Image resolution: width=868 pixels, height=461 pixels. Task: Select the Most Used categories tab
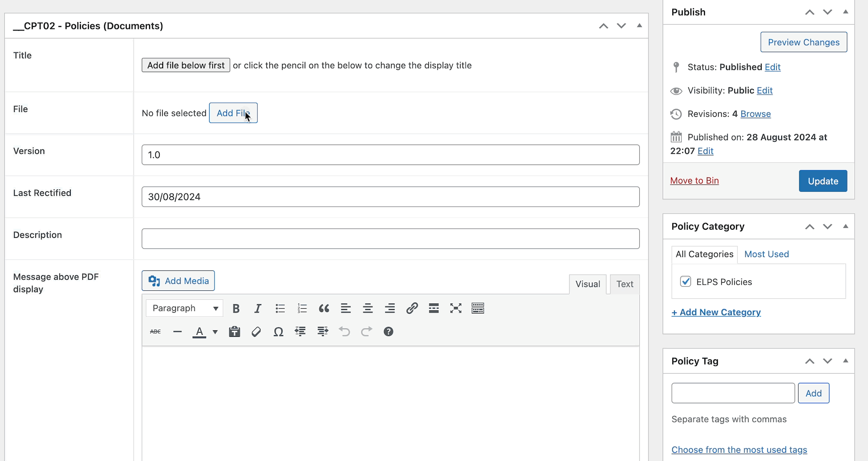pyautogui.click(x=766, y=254)
